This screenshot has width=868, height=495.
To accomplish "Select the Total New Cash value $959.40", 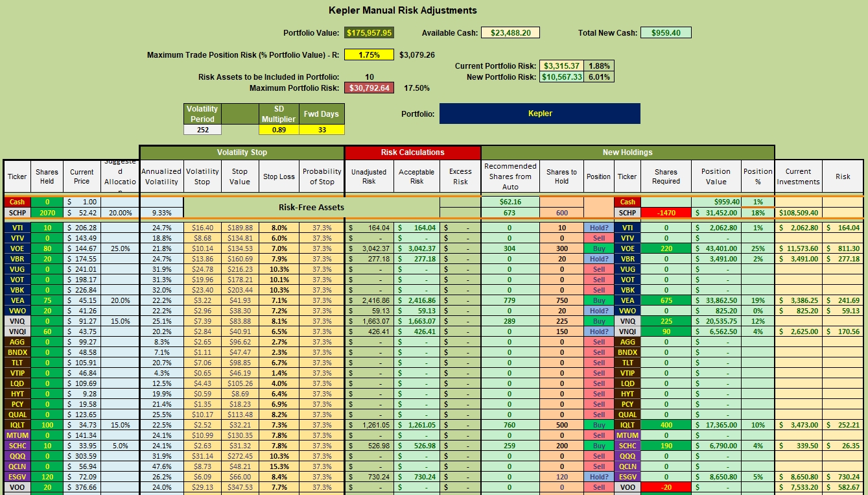I will coord(666,33).
